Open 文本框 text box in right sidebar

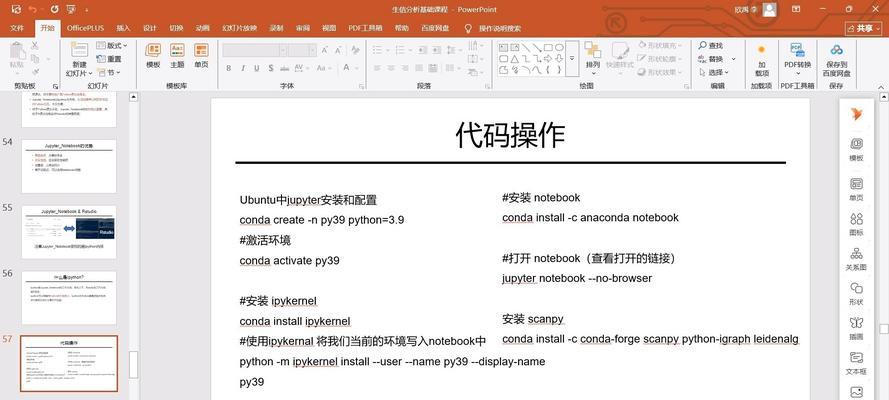856,363
